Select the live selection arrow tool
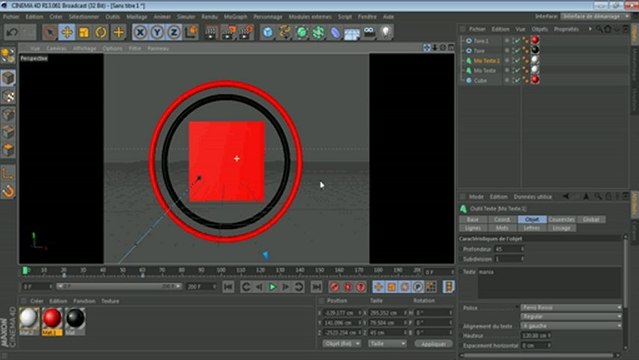 (50, 32)
